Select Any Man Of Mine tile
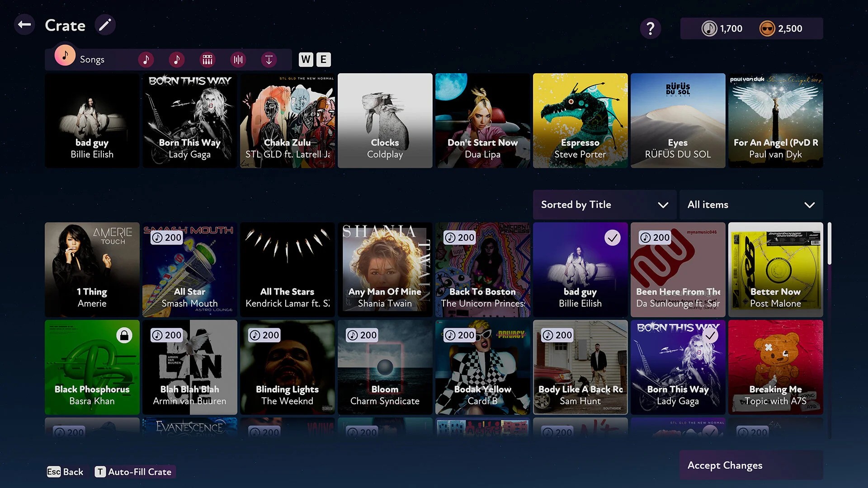This screenshot has width=868, height=488. (385, 270)
